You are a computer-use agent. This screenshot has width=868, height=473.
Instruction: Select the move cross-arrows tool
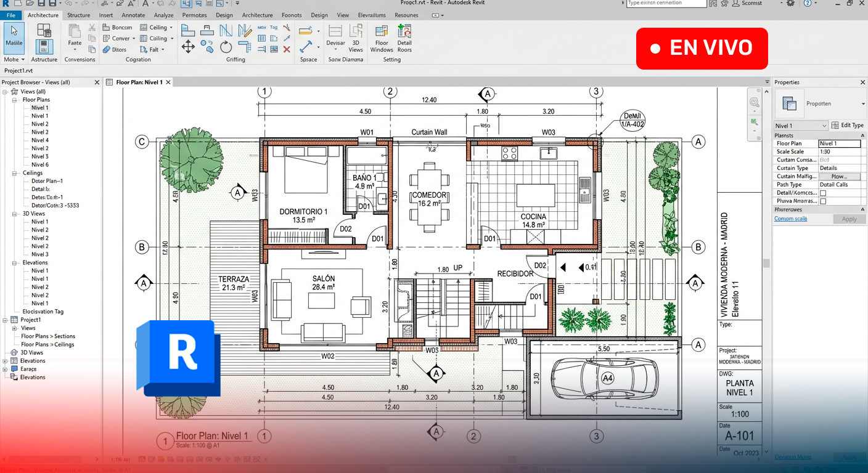pos(188,47)
